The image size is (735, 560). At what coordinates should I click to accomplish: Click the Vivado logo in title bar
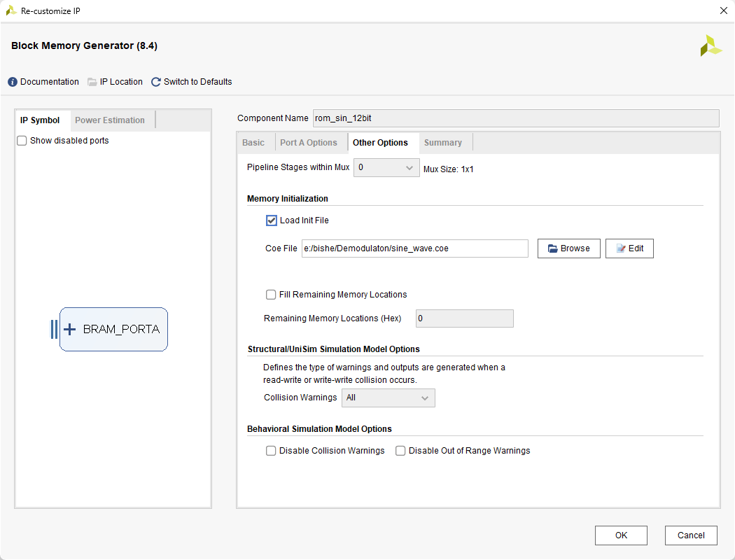click(x=10, y=10)
